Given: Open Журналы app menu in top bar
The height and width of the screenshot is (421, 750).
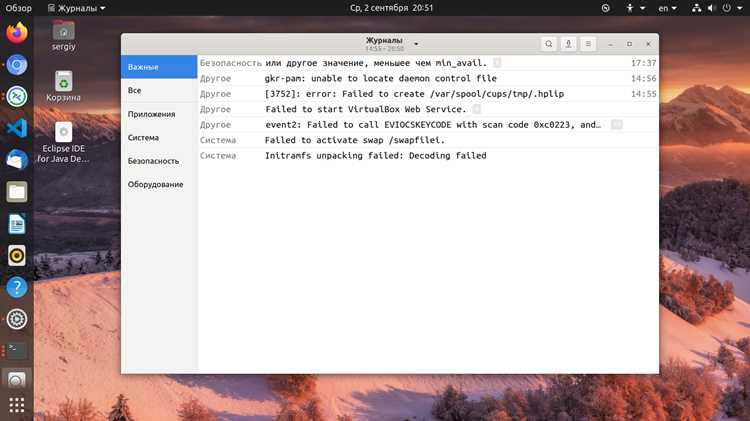Looking at the screenshot, I should coord(77,8).
